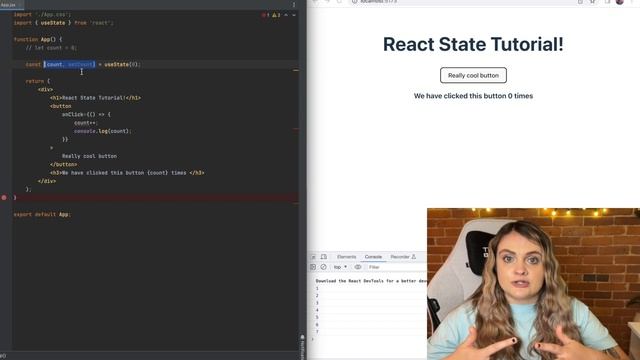This screenshot has height=360, width=640.
Task: Click the localhost address in URL bar
Action: click(378, 2)
